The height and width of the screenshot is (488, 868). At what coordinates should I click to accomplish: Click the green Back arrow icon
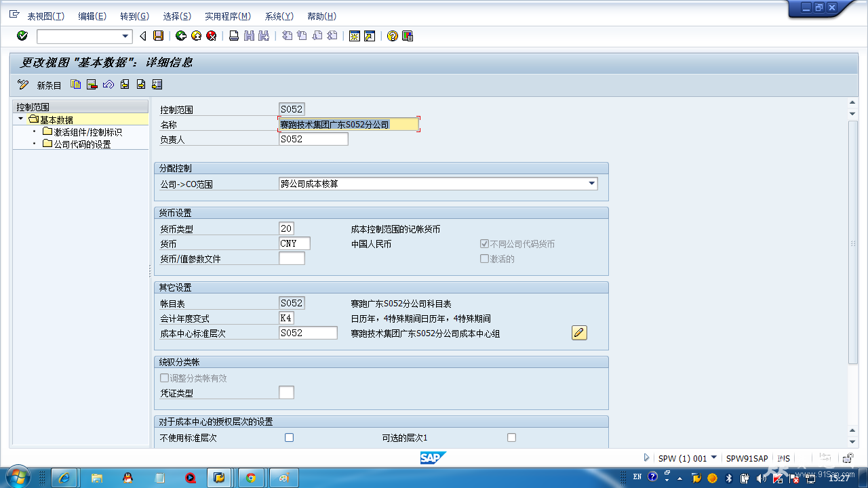coord(181,36)
